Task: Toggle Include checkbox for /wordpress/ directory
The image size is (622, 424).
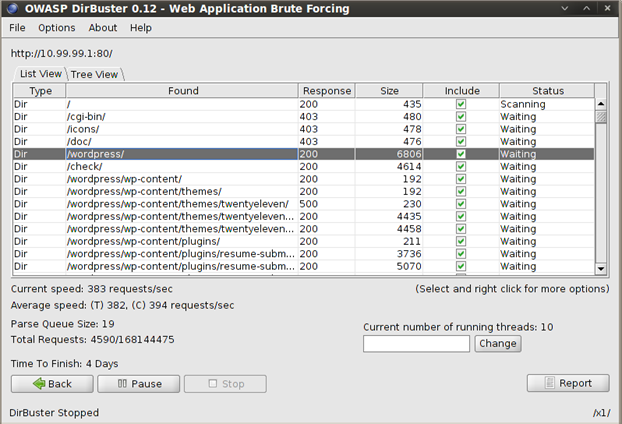Action: [x=460, y=154]
